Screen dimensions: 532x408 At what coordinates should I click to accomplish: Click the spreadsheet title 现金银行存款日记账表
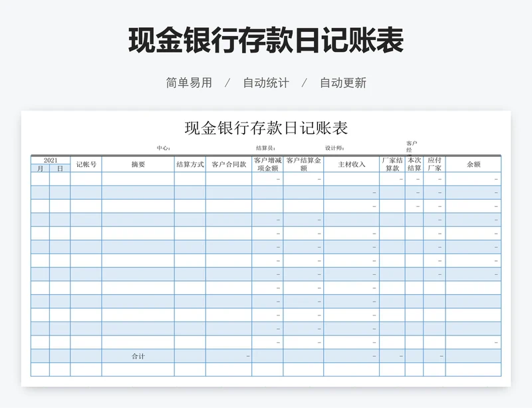point(267,128)
